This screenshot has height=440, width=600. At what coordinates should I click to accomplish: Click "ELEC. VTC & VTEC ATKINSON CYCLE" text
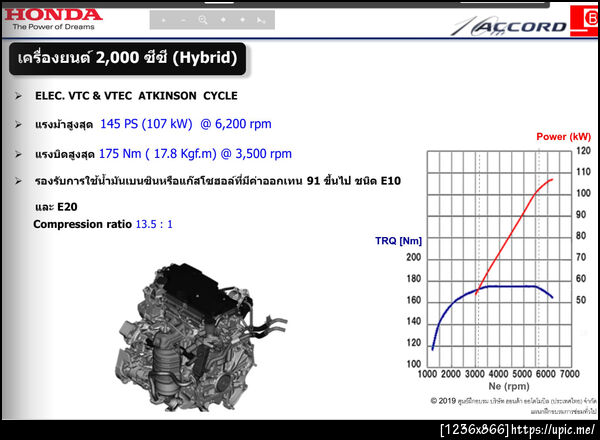coord(136,96)
